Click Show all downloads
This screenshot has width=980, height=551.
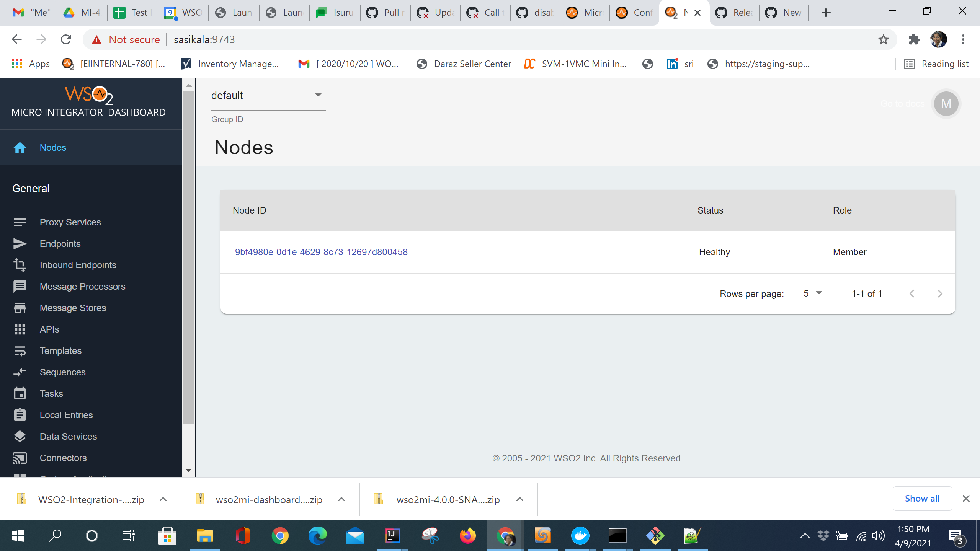922,498
